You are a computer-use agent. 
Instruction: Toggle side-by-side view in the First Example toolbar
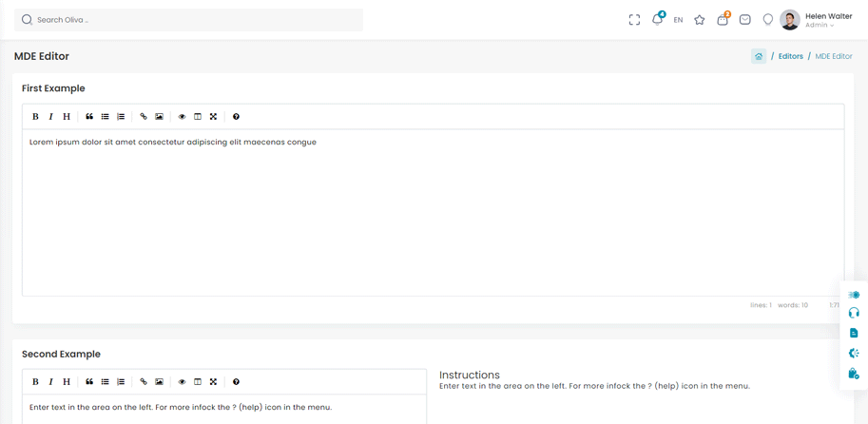[198, 117]
